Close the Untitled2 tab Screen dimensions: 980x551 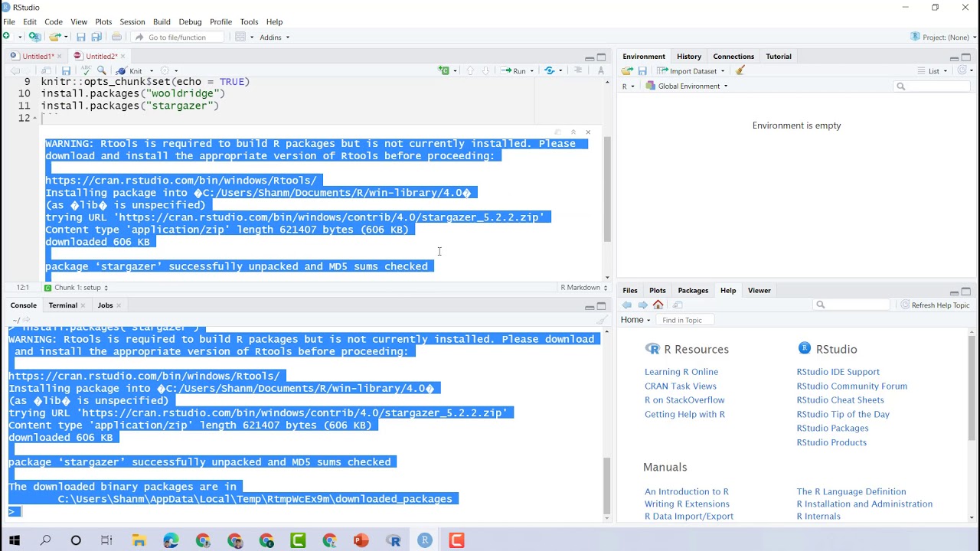(x=122, y=56)
